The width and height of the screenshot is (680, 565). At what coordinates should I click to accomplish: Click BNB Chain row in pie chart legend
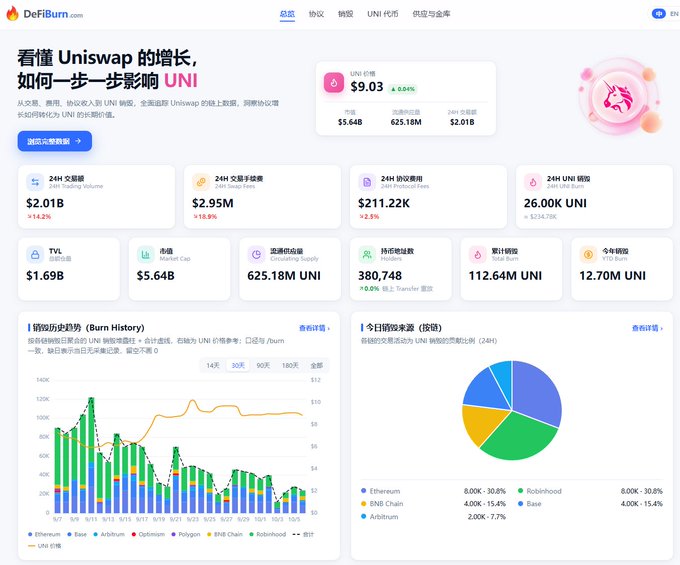coord(433,504)
